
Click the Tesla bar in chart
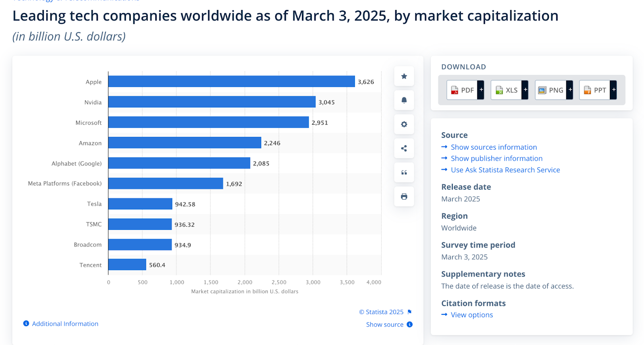point(140,204)
